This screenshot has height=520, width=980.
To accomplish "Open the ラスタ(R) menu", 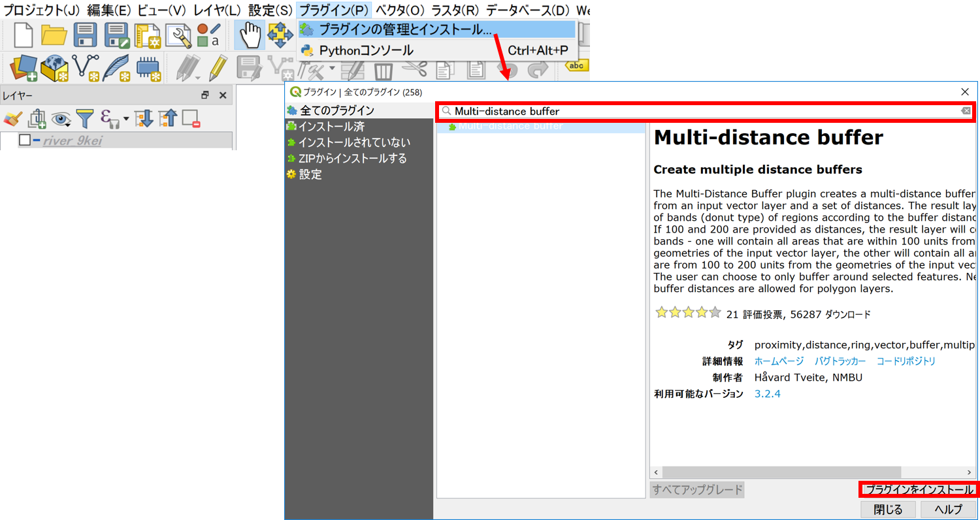I will tap(455, 10).
